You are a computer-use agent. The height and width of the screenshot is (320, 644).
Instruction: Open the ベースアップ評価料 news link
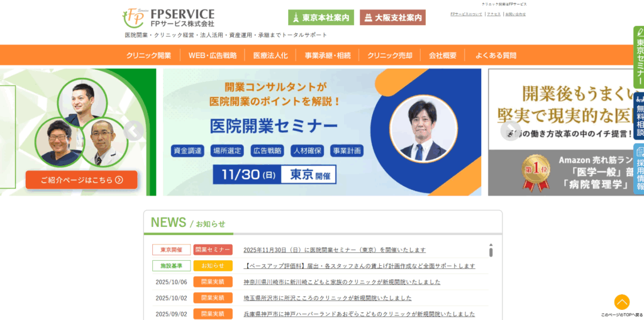pyautogui.click(x=359, y=266)
